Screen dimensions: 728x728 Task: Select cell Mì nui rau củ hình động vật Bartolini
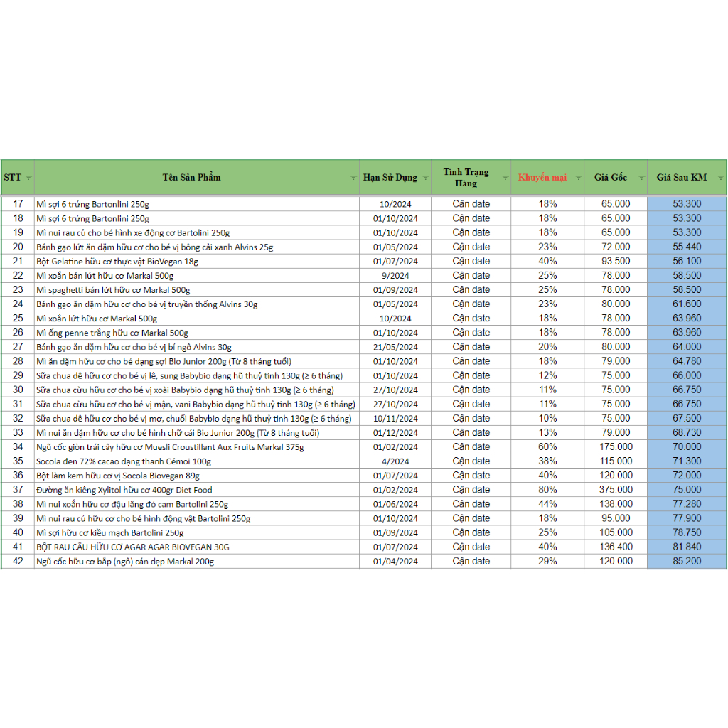click(196, 518)
